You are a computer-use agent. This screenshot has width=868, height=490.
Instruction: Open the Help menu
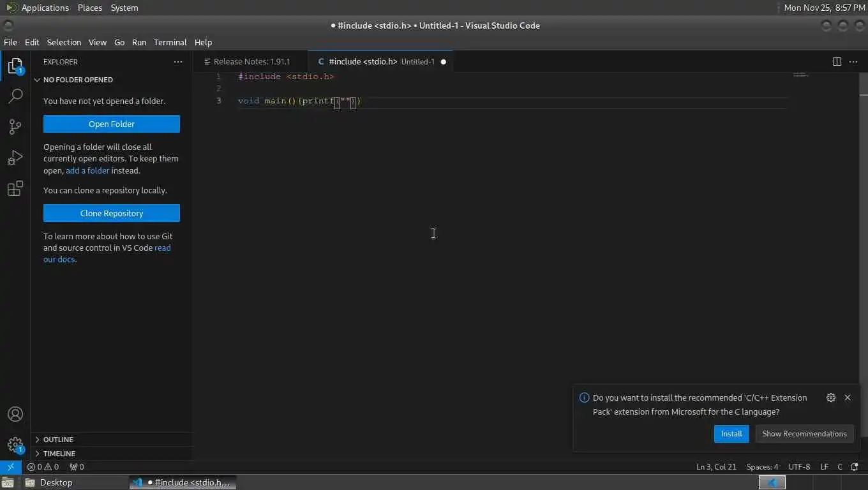(203, 42)
